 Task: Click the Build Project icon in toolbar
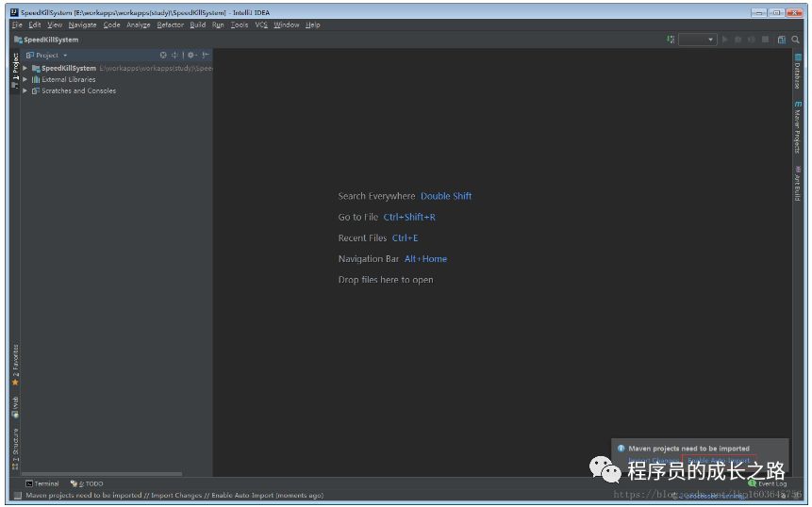[x=671, y=40]
